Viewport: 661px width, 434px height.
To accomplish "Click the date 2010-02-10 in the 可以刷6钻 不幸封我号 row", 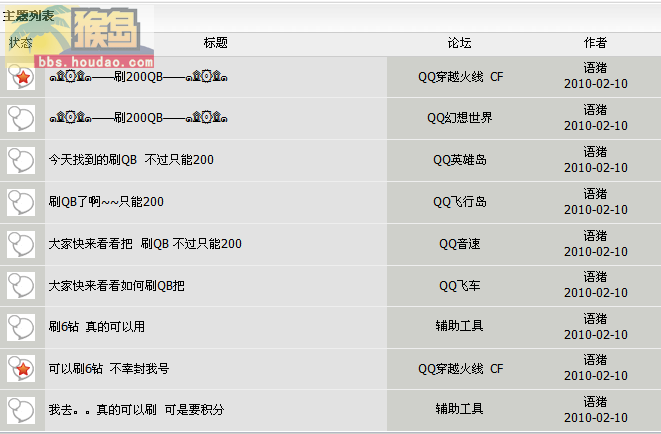I will point(596,375).
